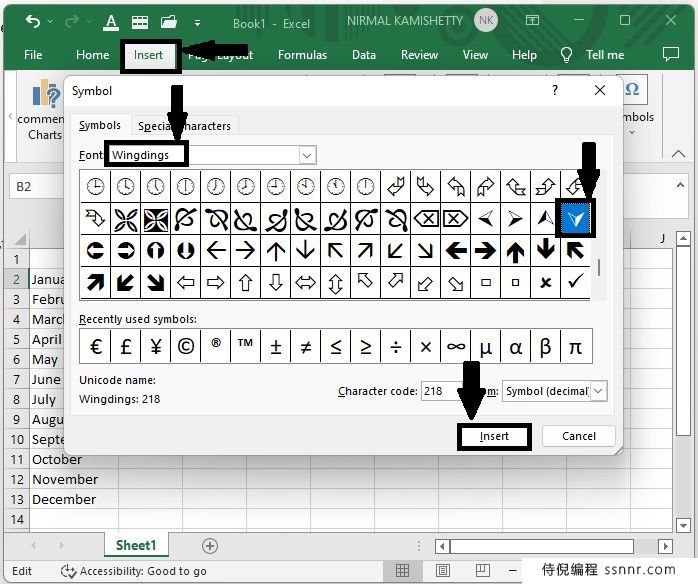Screen dimensions: 698x585
Task: Click the underlined A font color icon
Action: point(111,21)
